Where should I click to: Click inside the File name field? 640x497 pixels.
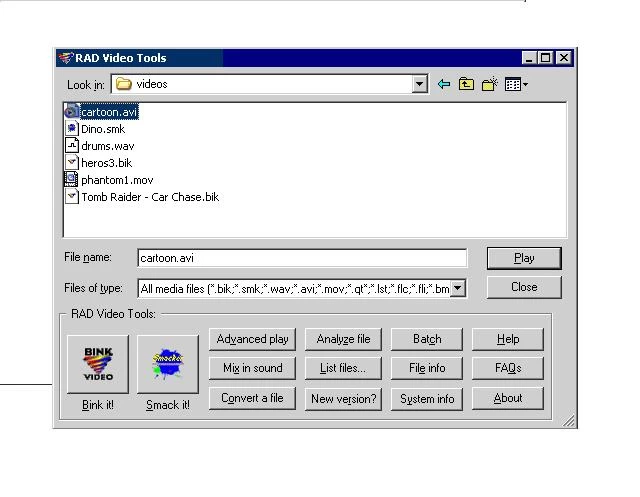click(x=302, y=258)
